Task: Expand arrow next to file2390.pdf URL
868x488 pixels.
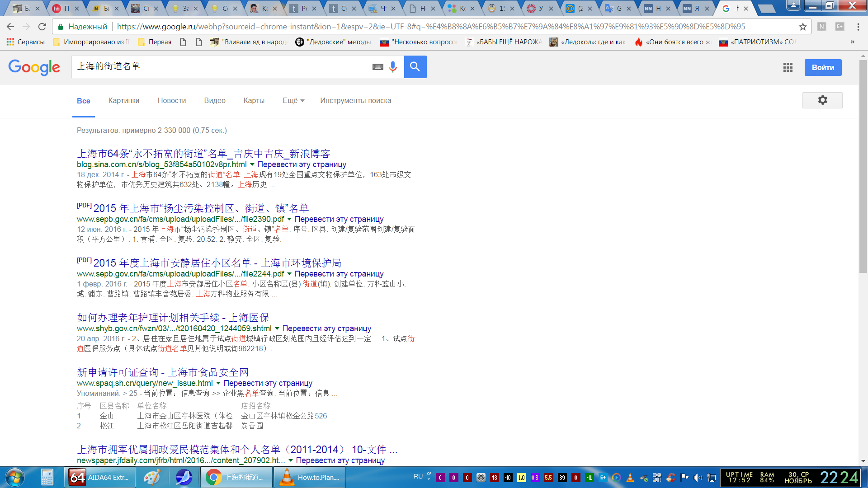Action: point(289,219)
